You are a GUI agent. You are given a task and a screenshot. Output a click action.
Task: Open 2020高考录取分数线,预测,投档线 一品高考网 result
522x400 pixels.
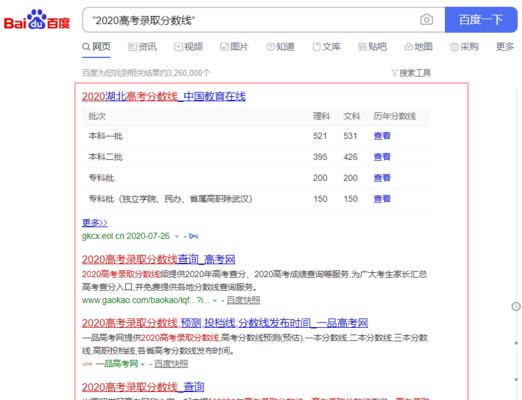(x=225, y=323)
